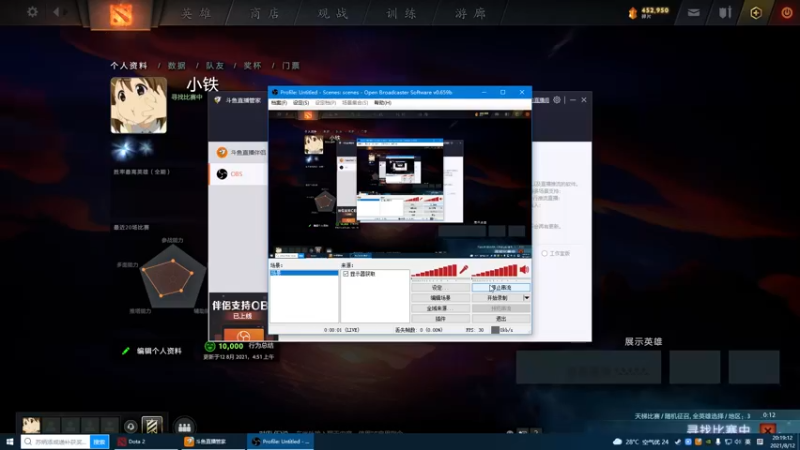Viewport: 800px width, 450px height.
Task: Click the striped banner icon in Dota bottom bar
Action: 152,425
